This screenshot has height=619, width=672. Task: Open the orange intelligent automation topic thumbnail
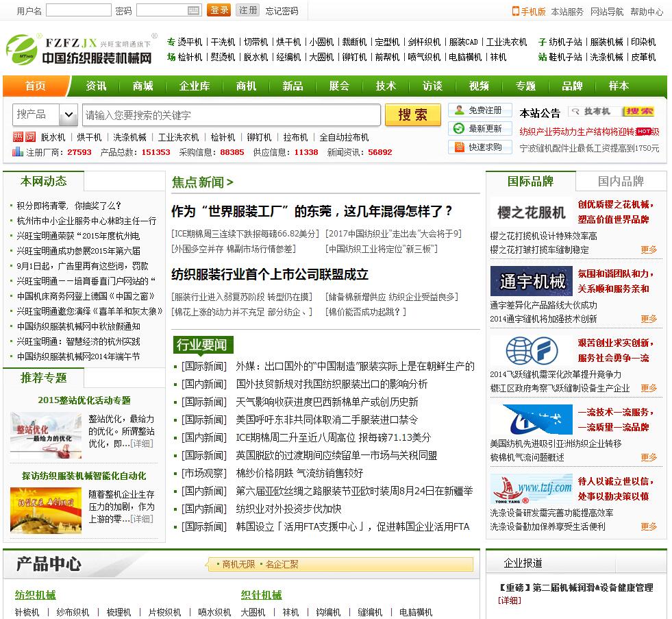pyautogui.click(x=46, y=510)
